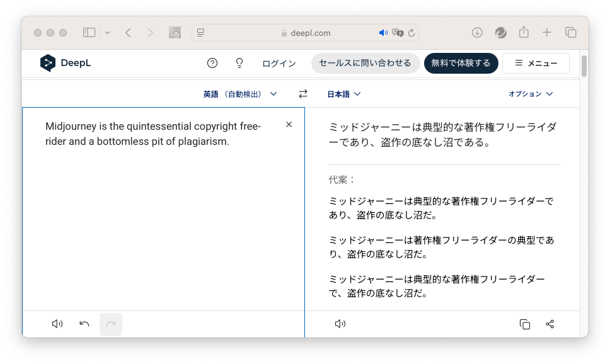Copy the translation to clipboard
This screenshot has width=610, height=364.
point(525,324)
